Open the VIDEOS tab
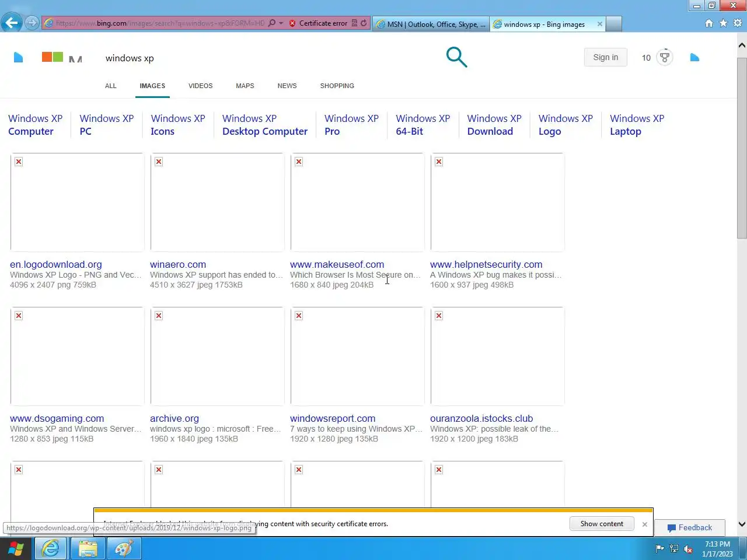747x560 pixels. click(200, 86)
